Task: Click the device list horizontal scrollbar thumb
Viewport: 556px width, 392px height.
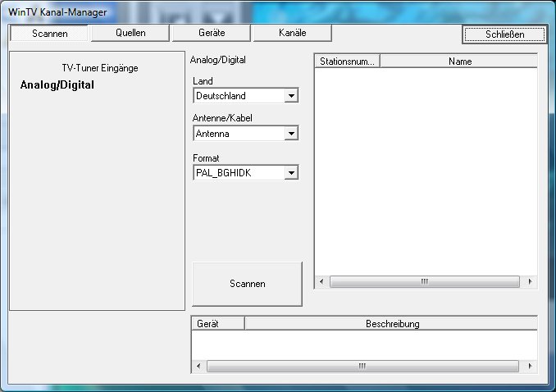Action: pyautogui.click(x=362, y=366)
